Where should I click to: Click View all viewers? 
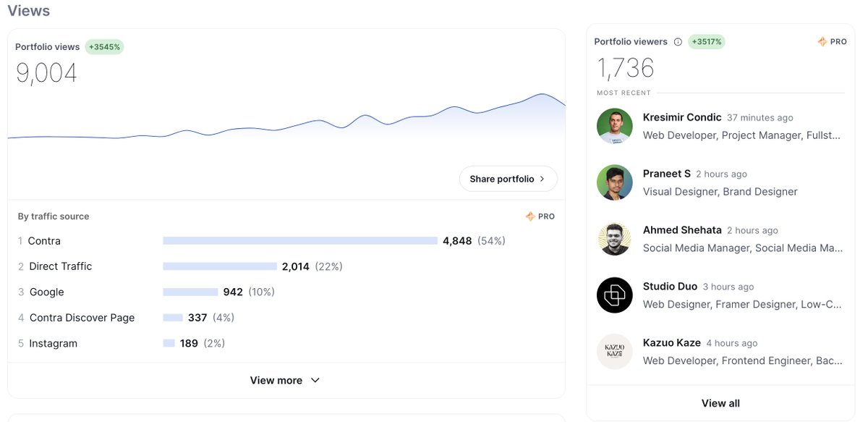(720, 403)
